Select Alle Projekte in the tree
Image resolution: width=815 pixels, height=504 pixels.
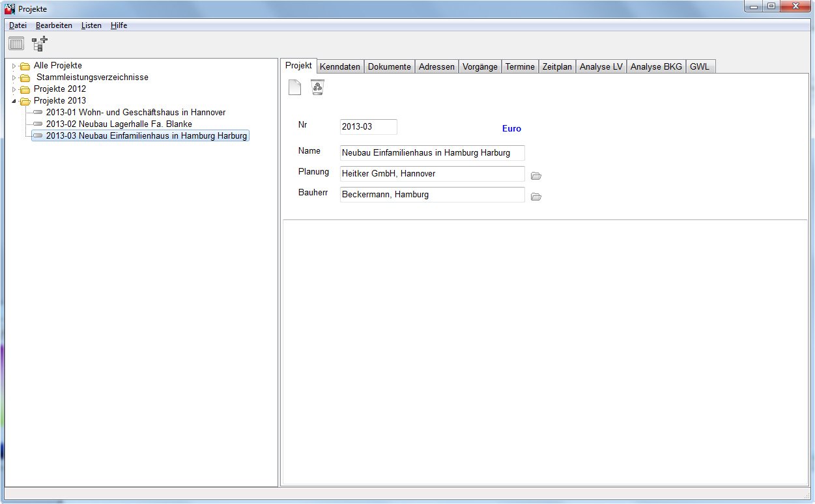pos(58,66)
